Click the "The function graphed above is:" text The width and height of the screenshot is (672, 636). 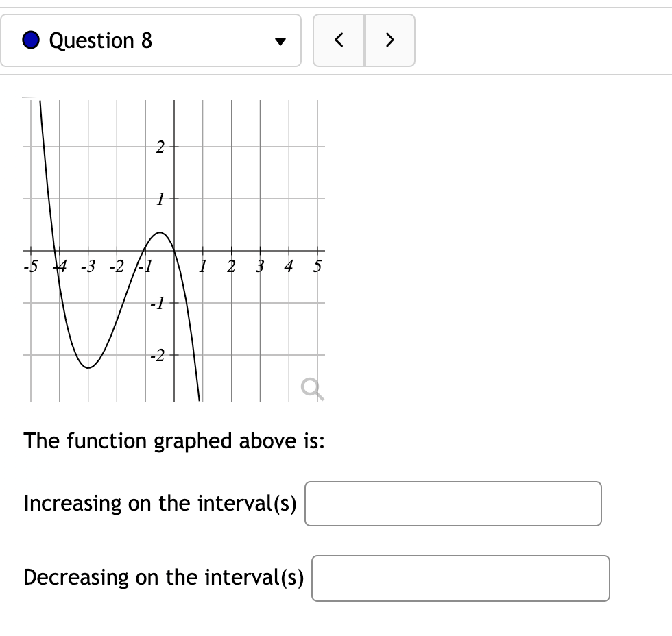174,441
